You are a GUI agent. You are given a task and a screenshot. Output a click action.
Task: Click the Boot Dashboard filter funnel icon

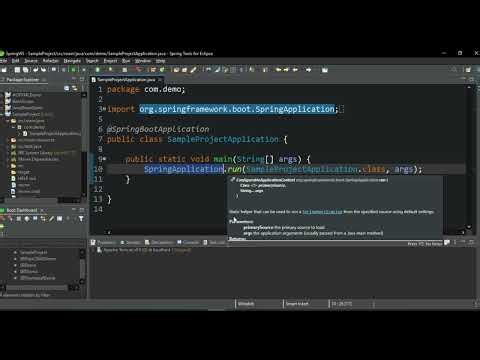(81, 219)
